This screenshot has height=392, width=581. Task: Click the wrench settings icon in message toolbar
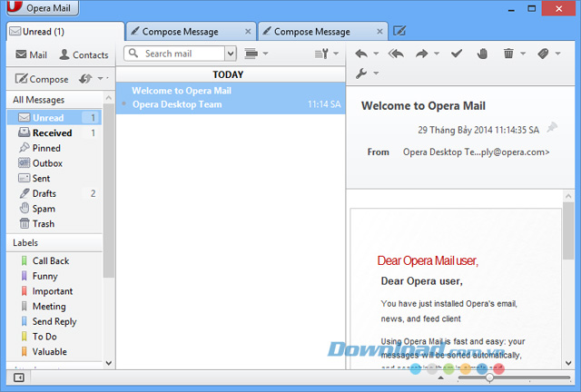[x=361, y=73]
